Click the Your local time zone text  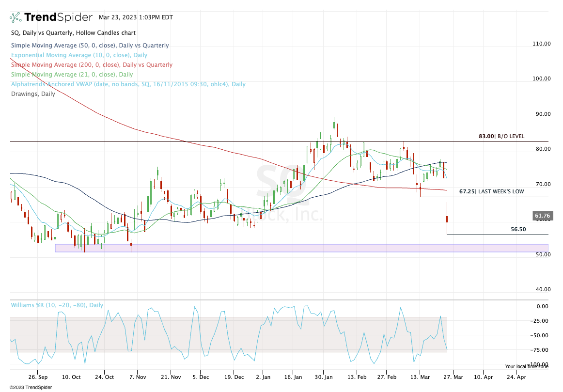point(527,367)
